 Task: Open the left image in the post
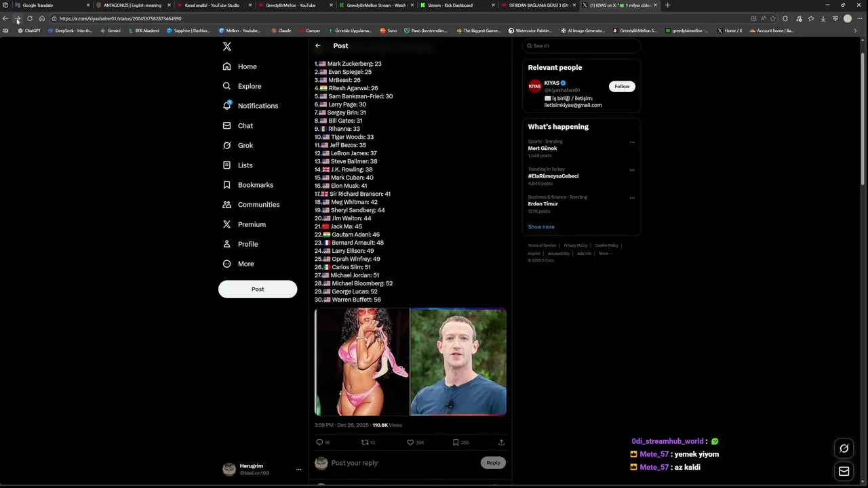[362, 362]
